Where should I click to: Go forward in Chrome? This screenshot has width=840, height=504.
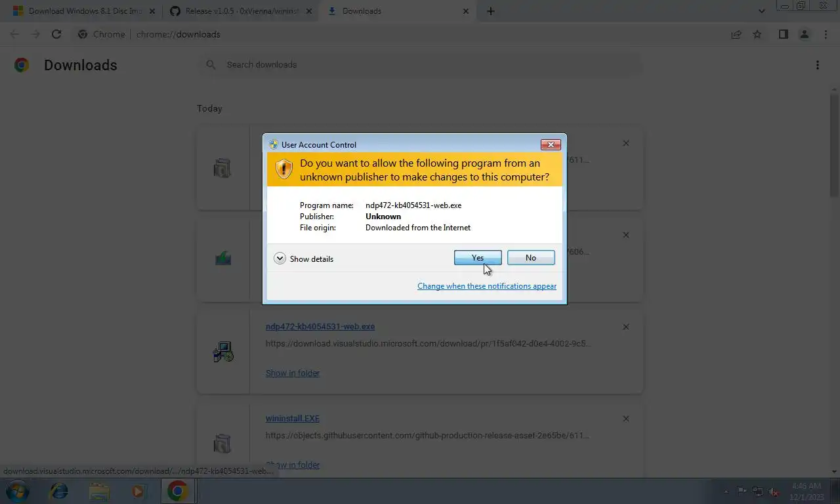(35, 34)
